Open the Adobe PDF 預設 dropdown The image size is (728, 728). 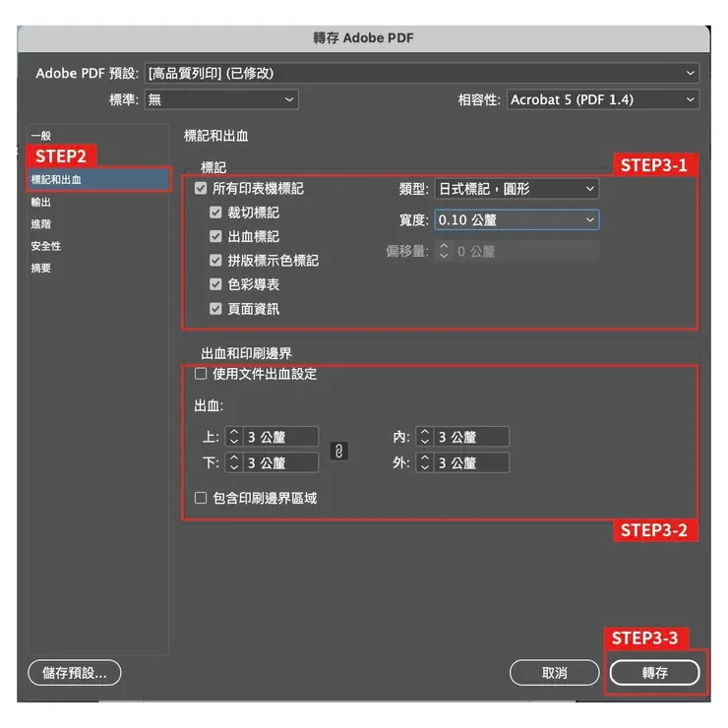(422, 73)
